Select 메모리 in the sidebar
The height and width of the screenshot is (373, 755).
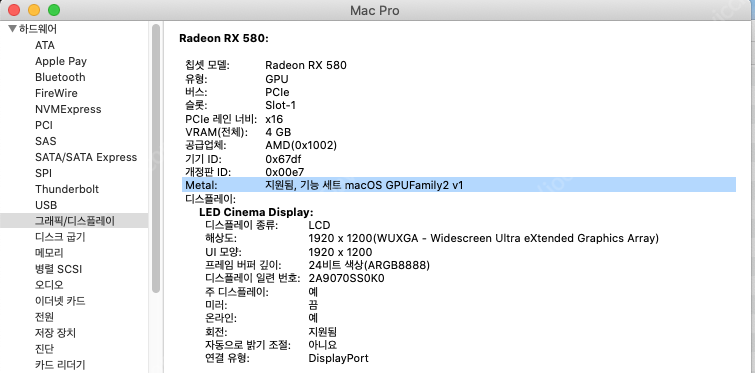coord(49,253)
